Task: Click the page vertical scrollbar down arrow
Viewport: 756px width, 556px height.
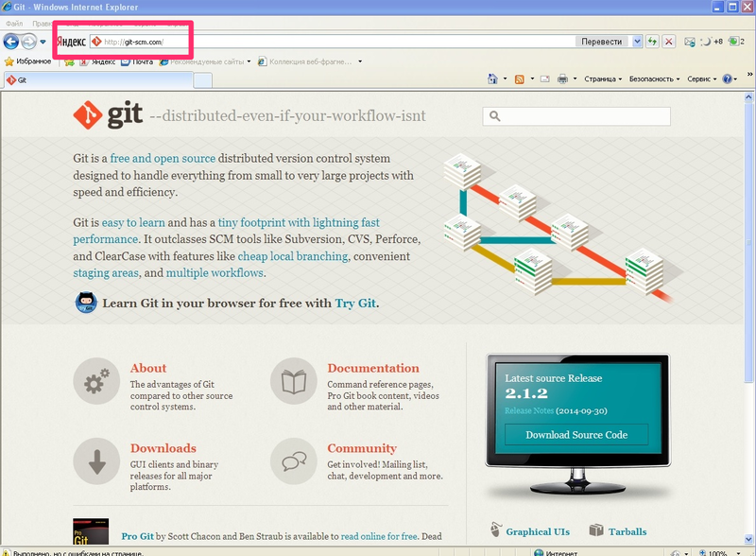Action: [748, 539]
